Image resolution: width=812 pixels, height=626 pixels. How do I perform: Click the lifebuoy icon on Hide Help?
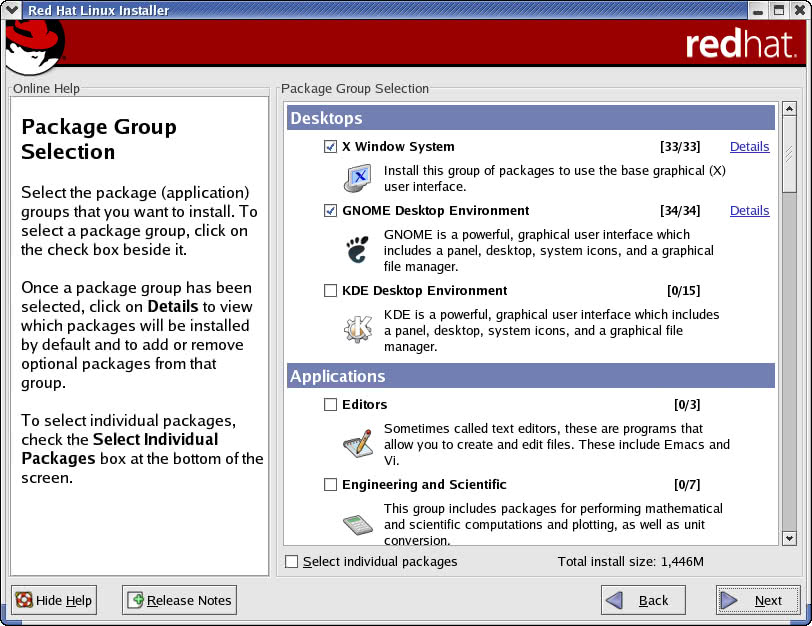coord(24,600)
